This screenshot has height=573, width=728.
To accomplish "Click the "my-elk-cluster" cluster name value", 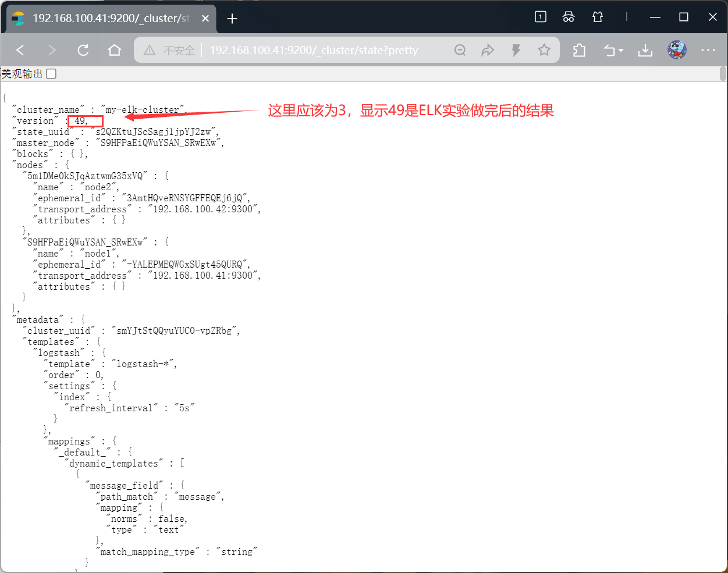I will tap(143, 110).
